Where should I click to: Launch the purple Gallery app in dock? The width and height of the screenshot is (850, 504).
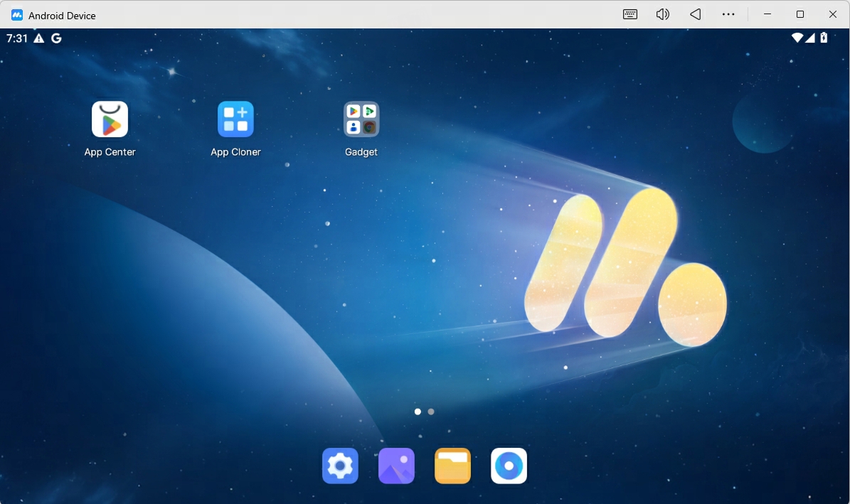click(x=396, y=466)
